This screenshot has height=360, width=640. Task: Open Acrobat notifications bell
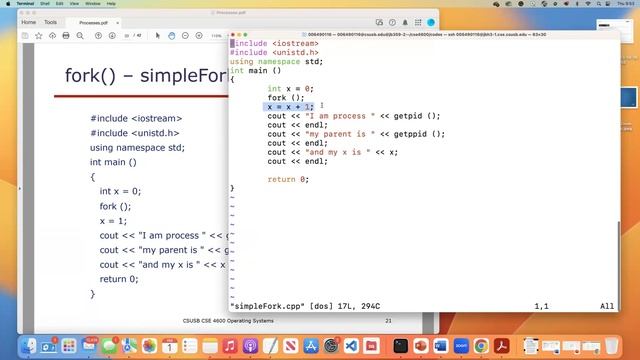coord(405,22)
